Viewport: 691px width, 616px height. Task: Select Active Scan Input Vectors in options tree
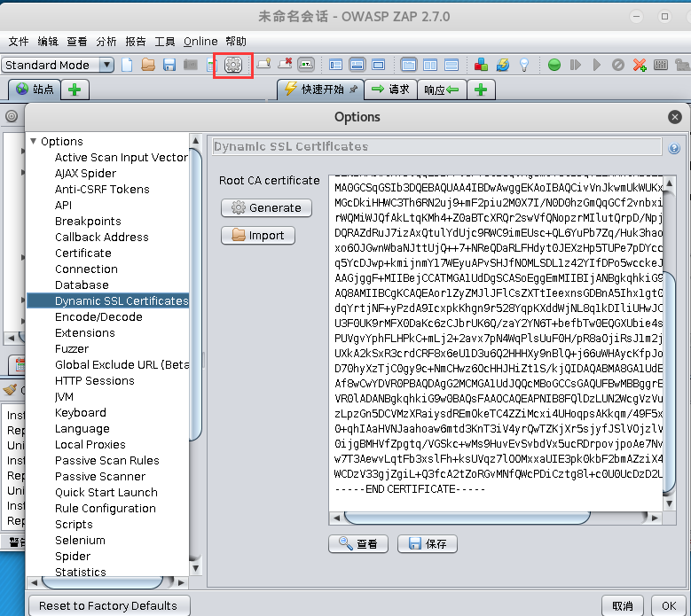(122, 157)
